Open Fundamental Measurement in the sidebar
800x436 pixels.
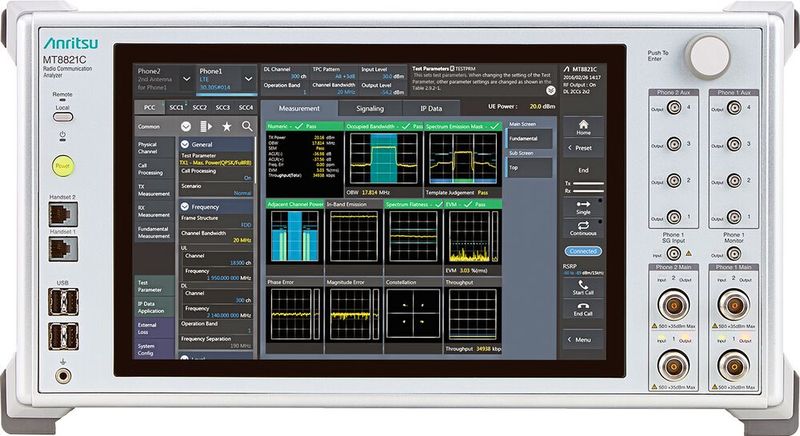point(155,233)
